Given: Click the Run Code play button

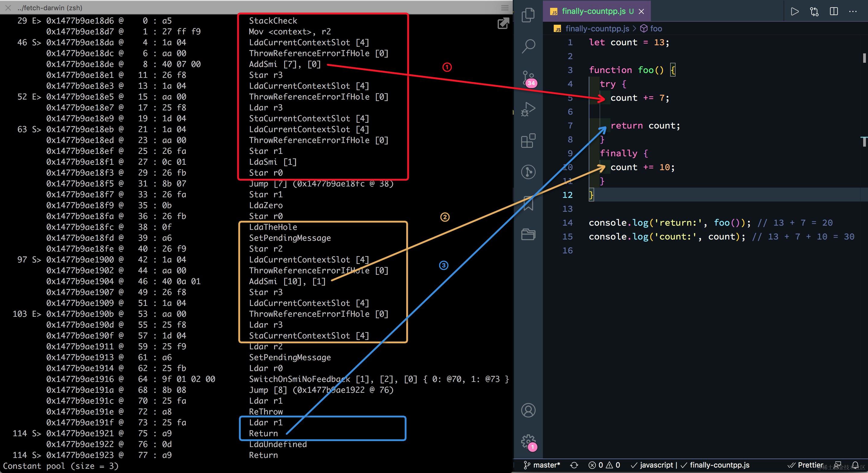Looking at the screenshot, I should (794, 11).
